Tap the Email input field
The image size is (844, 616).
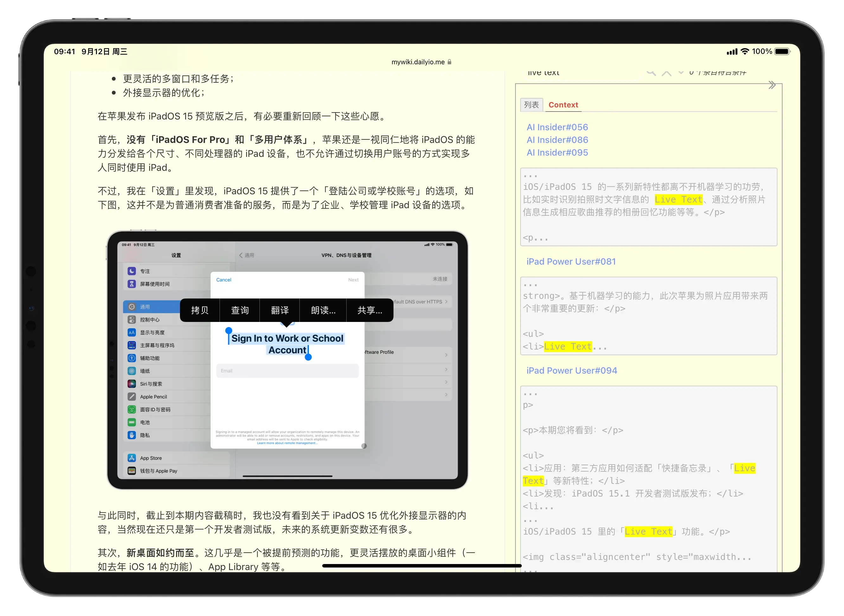(287, 371)
